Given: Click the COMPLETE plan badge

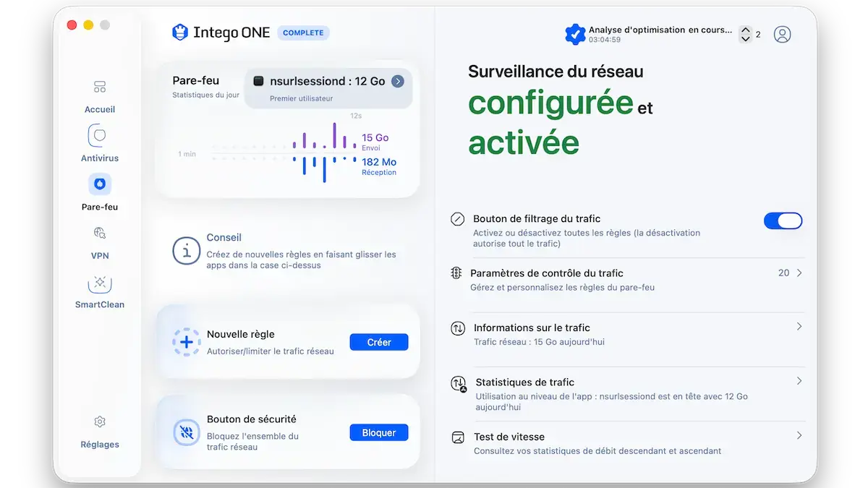Looking at the screenshot, I should click(303, 33).
